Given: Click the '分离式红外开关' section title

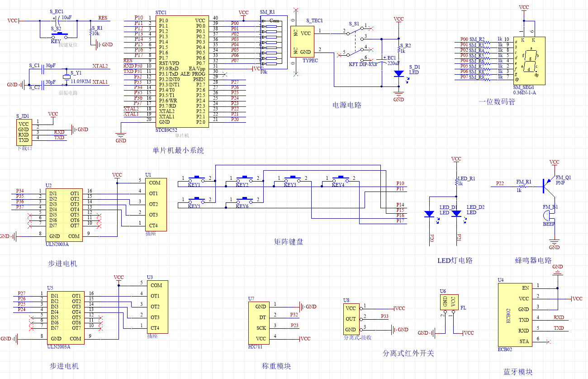Looking at the screenshot, I should (408, 353).
